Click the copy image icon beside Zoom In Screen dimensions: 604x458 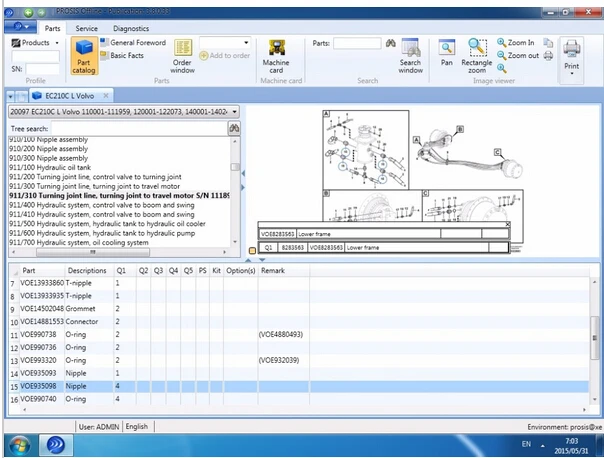click(x=548, y=43)
